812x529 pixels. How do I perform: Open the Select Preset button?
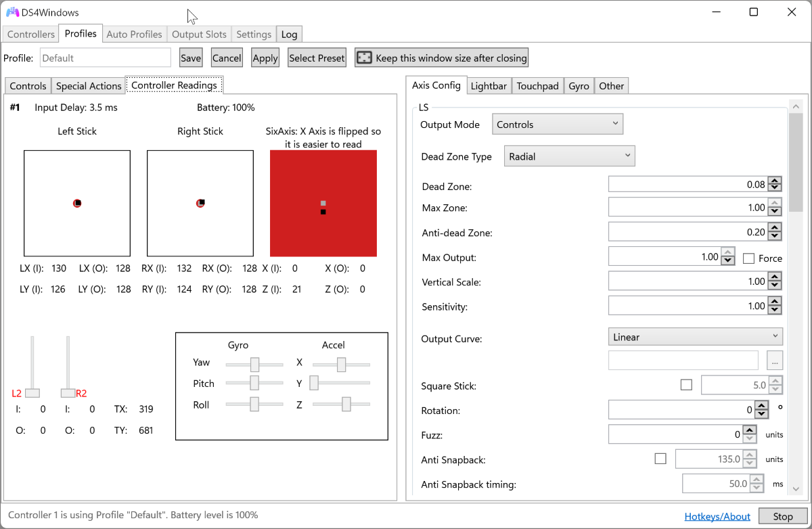point(317,57)
